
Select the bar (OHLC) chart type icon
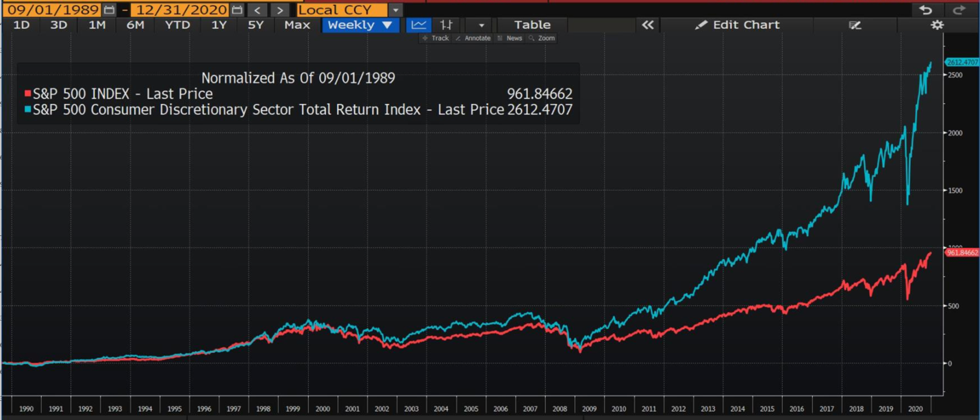point(446,25)
